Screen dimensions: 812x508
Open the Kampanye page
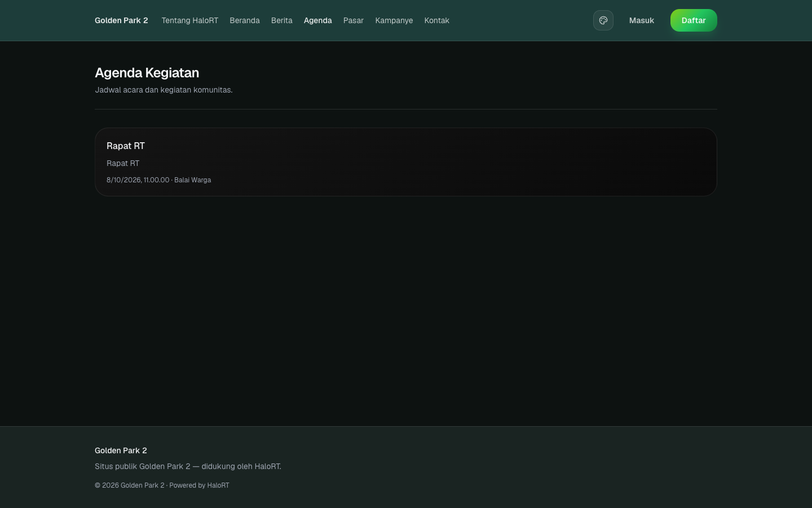(394, 20)
